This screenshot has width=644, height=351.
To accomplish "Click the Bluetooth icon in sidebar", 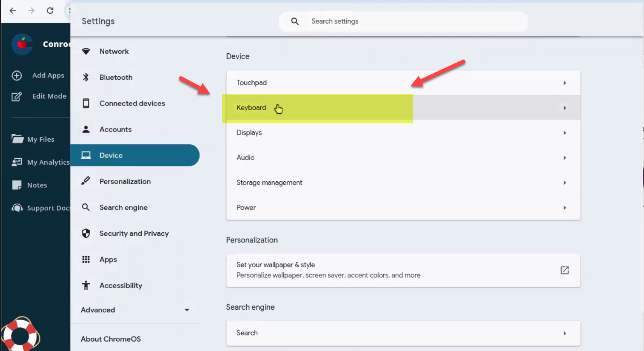I will (86, 77).
